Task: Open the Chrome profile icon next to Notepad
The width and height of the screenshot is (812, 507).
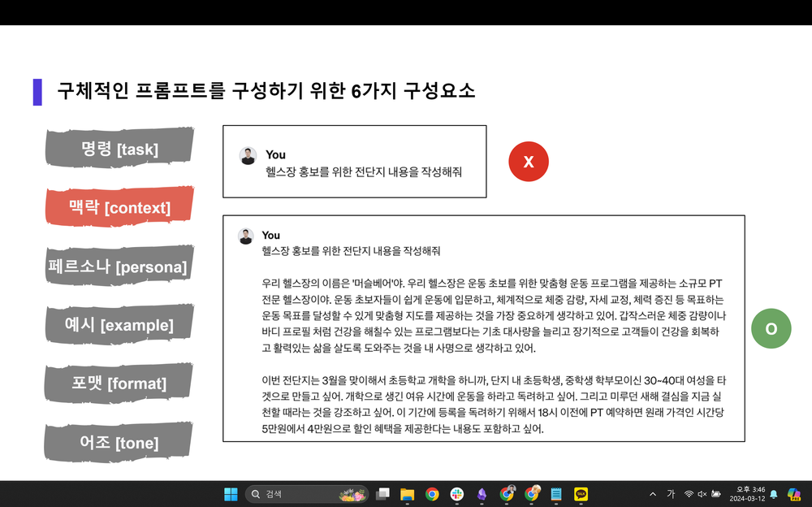Action: coord(532,493)
